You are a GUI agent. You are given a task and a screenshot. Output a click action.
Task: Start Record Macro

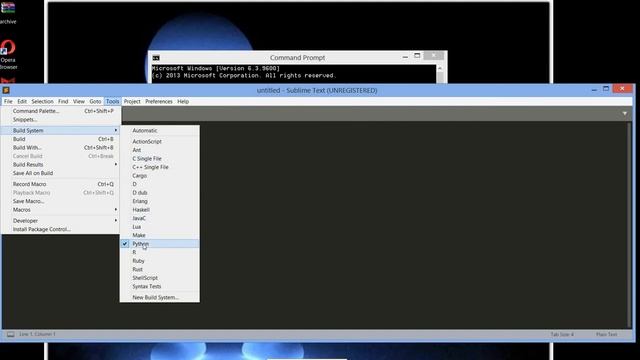click(61, 184)
